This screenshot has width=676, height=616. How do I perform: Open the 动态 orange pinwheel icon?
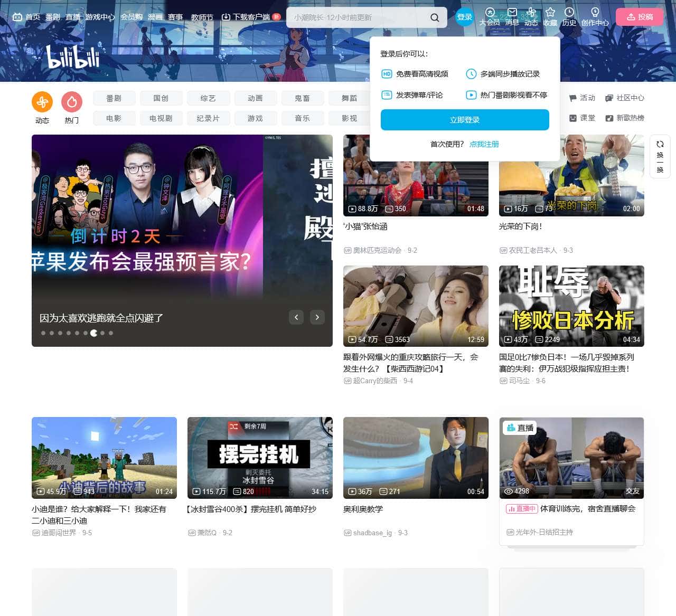42,102
